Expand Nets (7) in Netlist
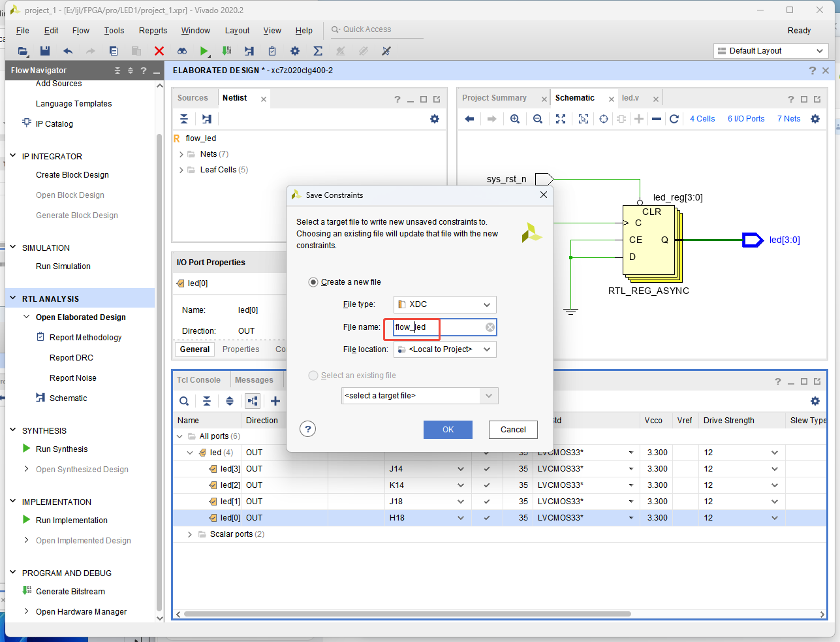The image size is (840, 642). click(181, 154)
